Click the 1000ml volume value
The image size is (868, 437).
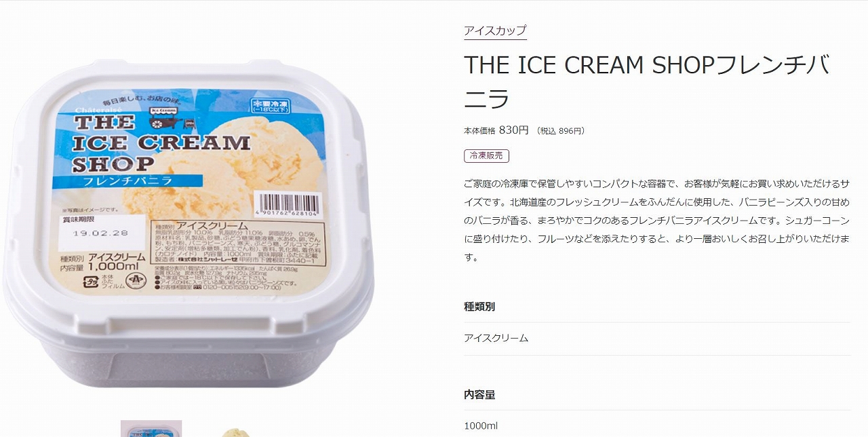(x=481, y=425)
